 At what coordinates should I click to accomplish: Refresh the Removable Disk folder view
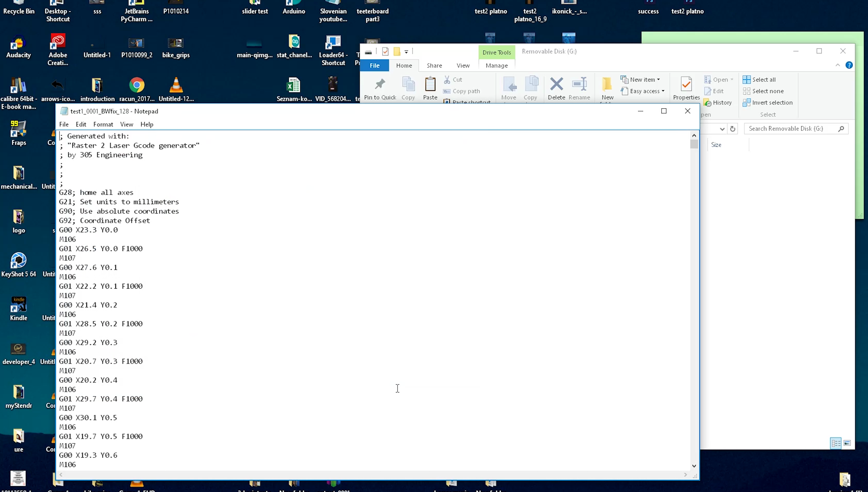pyautogui.click(x=732, y=129)
